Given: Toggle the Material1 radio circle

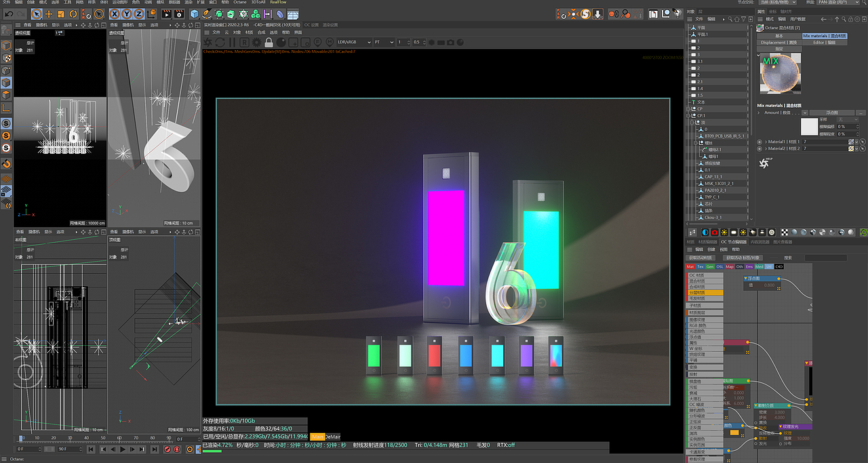Looking at the screenshot, I should [759, 142].
